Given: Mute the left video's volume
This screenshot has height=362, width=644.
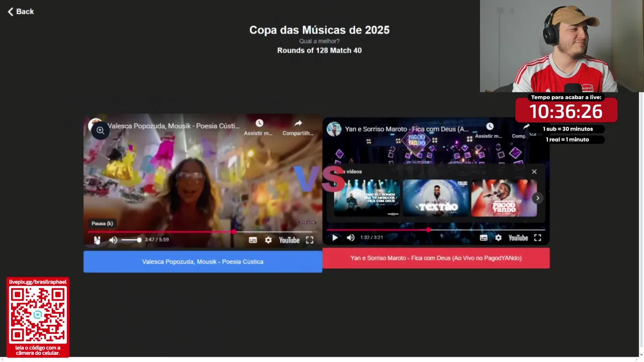Looking at the screenshot, I should 113,240.
